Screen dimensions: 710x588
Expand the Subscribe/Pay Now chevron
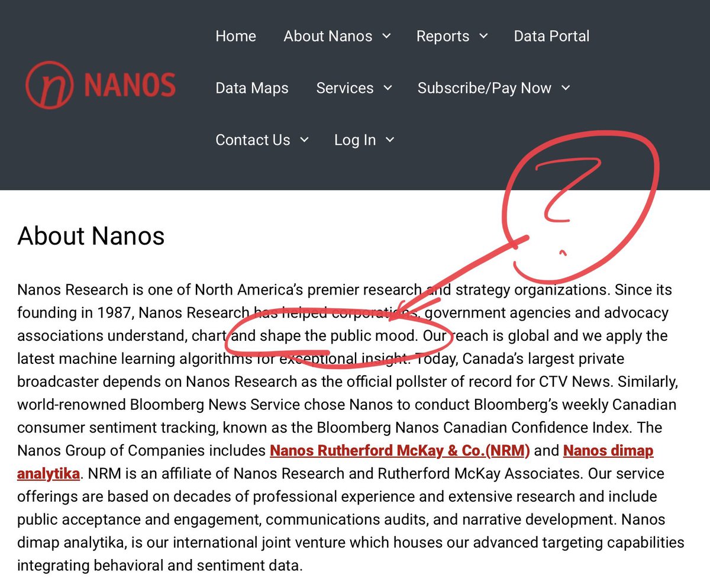tap(565, 88)
